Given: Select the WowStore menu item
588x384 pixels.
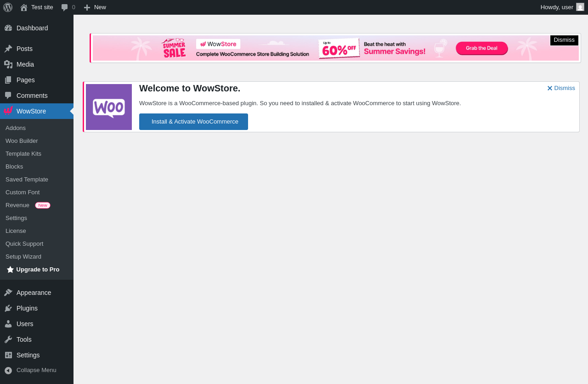Looking at the screenshot, I should click(37, 111).
